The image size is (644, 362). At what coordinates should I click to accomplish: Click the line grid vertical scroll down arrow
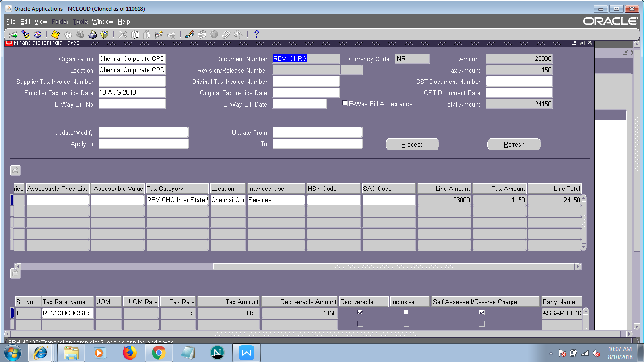pyautogui.click(x=584, y=247)
